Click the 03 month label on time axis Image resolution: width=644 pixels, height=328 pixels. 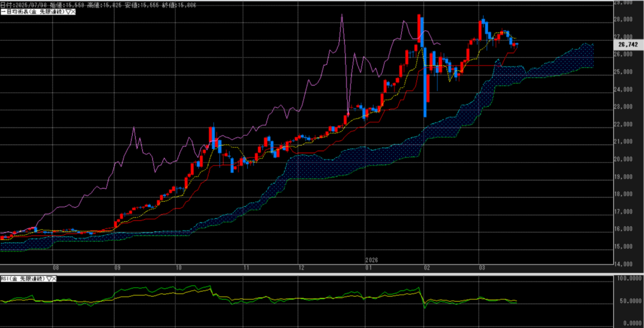coord(480,267)
